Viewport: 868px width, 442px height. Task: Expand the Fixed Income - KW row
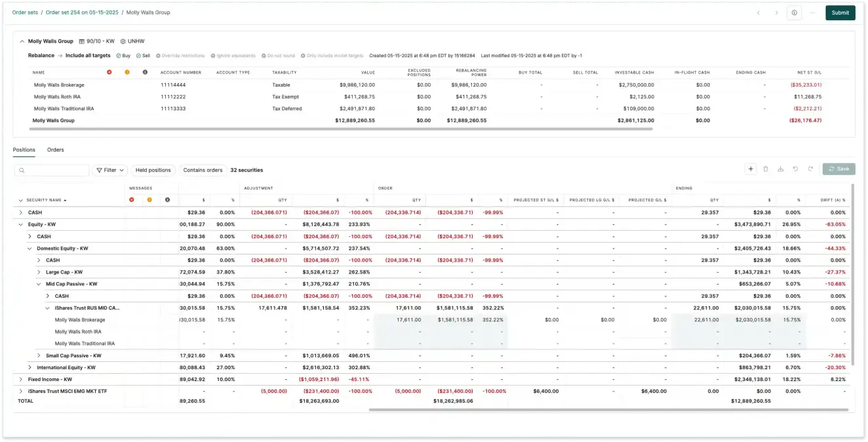point(21,379)
